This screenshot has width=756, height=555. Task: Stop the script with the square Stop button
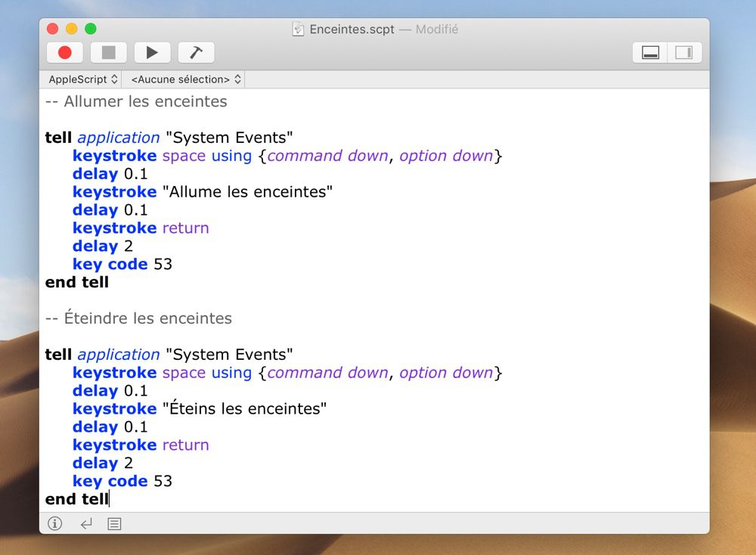(x=108, y=53)
